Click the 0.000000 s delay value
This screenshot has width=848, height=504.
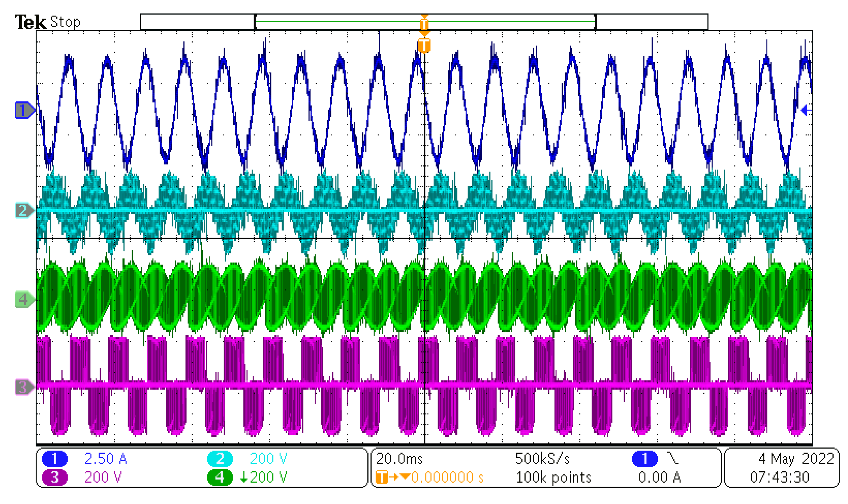coord(447,478)
